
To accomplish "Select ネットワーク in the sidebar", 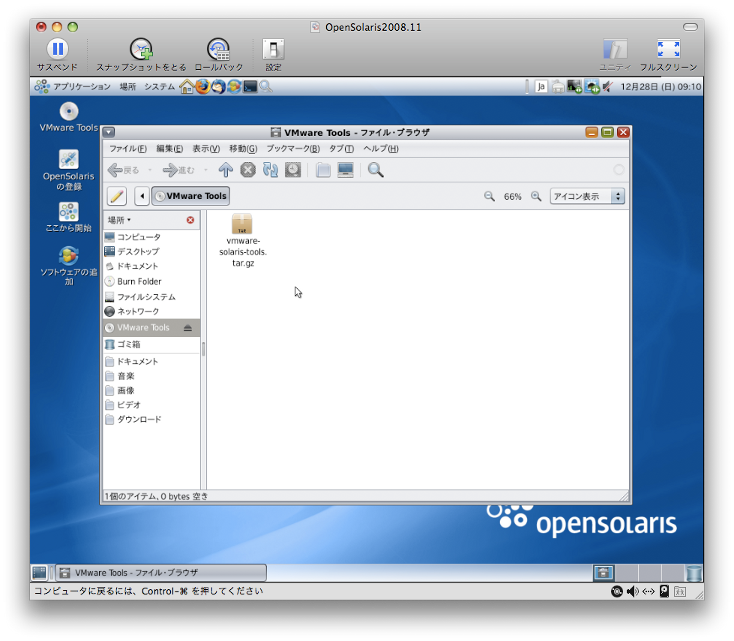I will pyautogui.click(x=151, y=311).
